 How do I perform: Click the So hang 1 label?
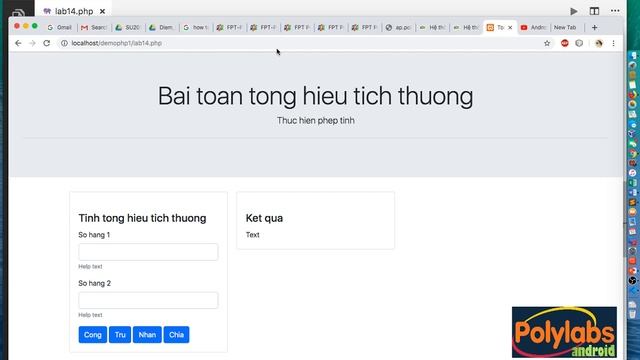[94, 235]
